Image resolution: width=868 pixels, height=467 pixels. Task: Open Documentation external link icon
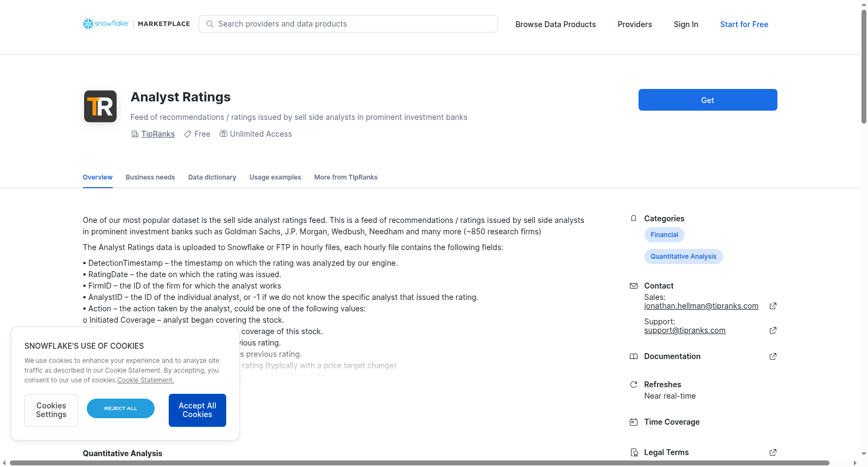coord(773,356)
